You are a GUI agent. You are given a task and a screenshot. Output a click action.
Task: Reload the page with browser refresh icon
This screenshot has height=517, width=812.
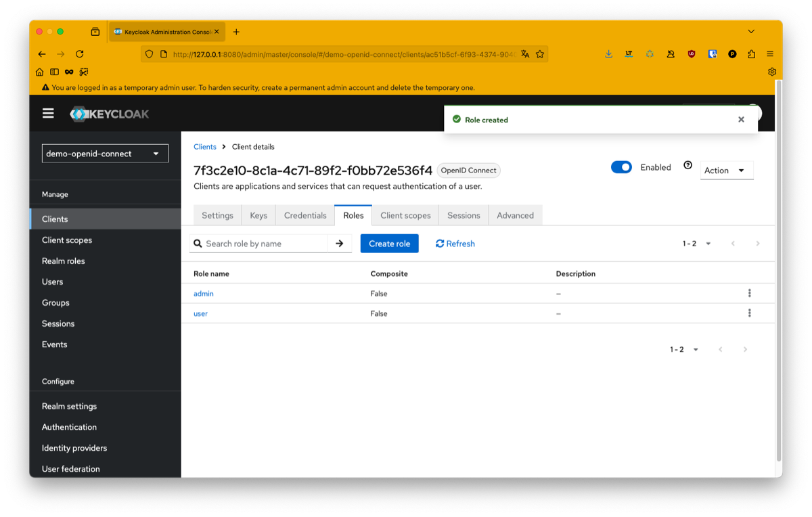tap(80, 54)
